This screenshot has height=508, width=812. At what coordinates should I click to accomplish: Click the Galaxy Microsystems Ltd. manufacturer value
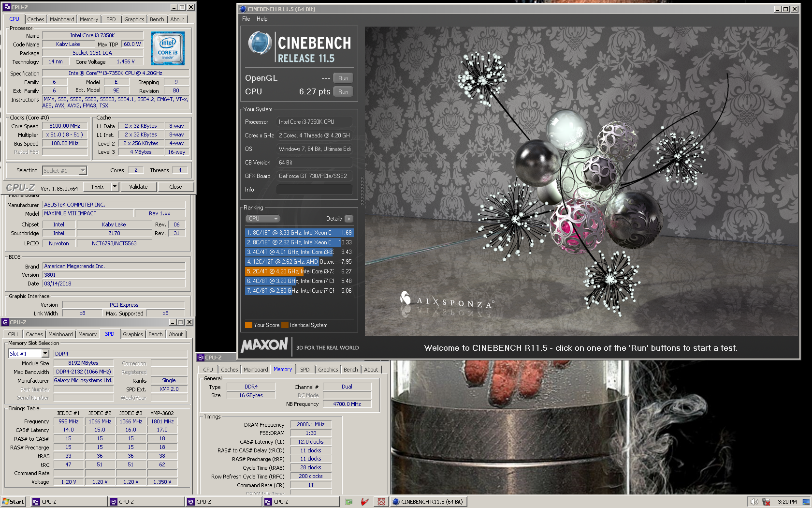pyautogui.click(x=83, y=380)
